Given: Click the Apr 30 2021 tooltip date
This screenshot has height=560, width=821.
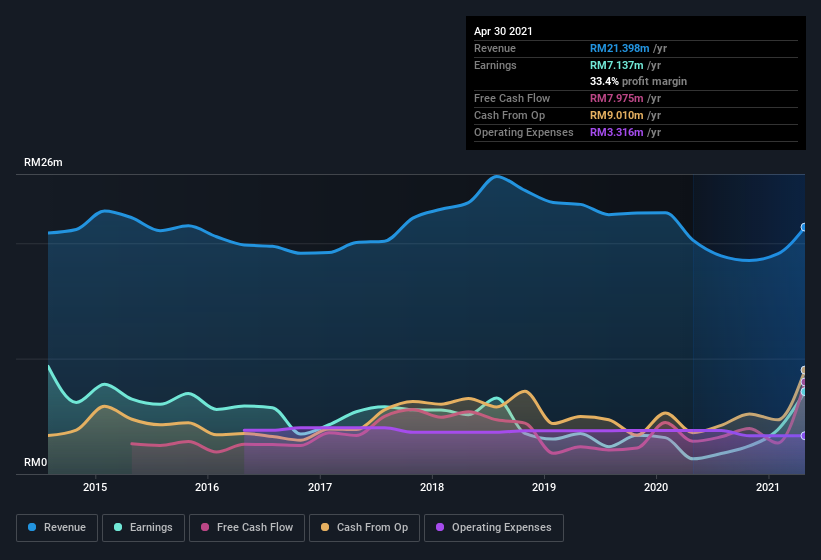Looking at the screenshot, I should coord(503,31).
